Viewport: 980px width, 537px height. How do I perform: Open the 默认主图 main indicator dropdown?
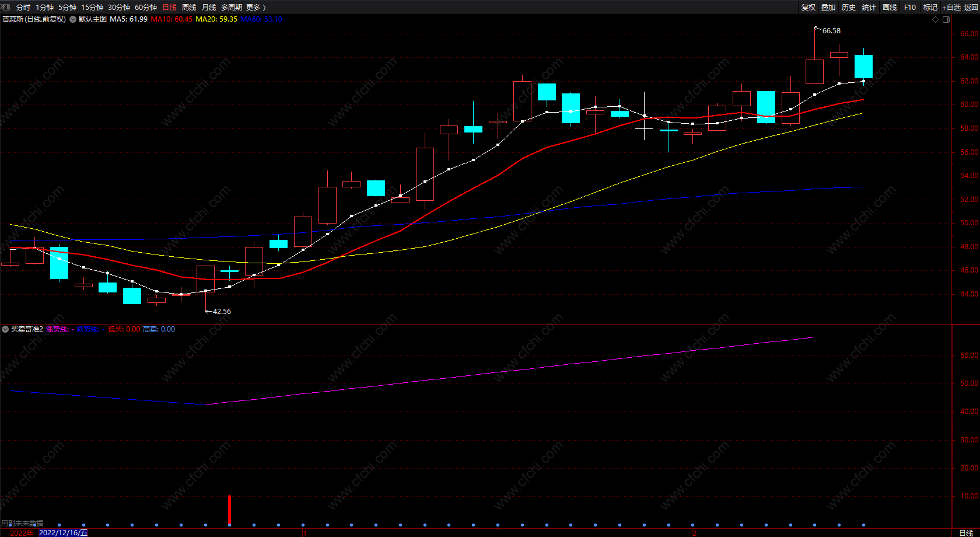tap(73, 19)
